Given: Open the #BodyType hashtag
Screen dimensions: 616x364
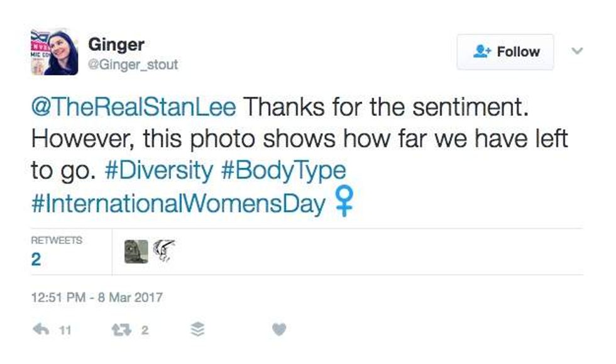Looking at the screenshot, I should (283, 171).
